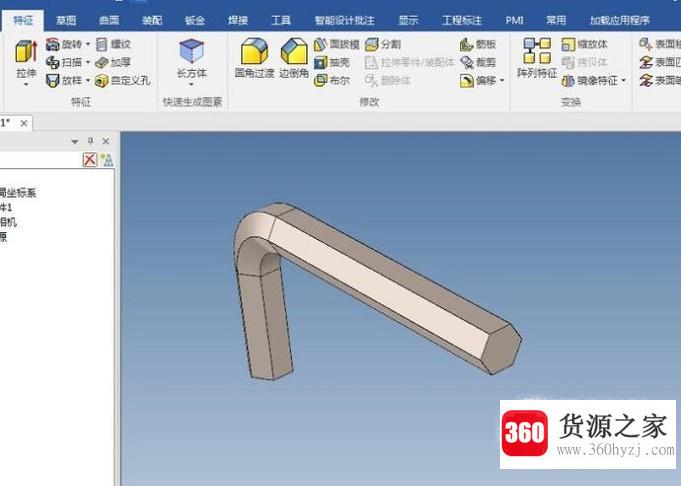Pin the side panel with the pushpin icon

pos(90,141)
